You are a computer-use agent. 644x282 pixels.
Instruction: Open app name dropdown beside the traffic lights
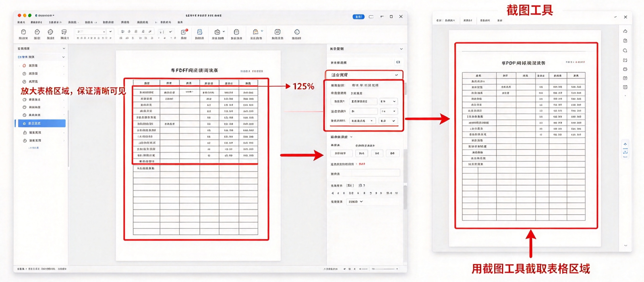(45, 15)
